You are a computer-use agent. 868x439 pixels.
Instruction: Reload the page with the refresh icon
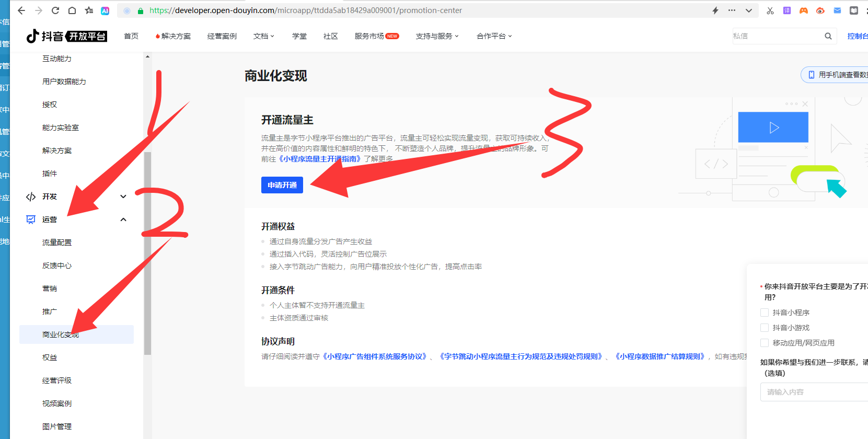tap(55, 10)
